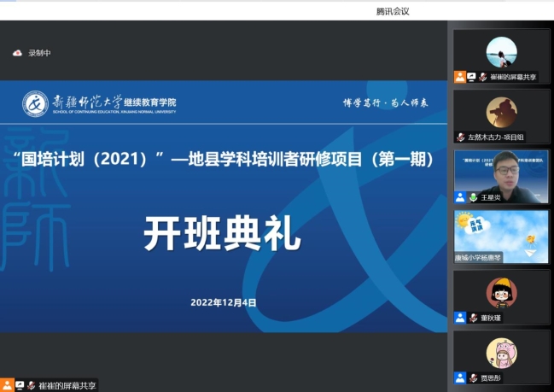Click the 腾讯会议 window title

coord(393,10)
